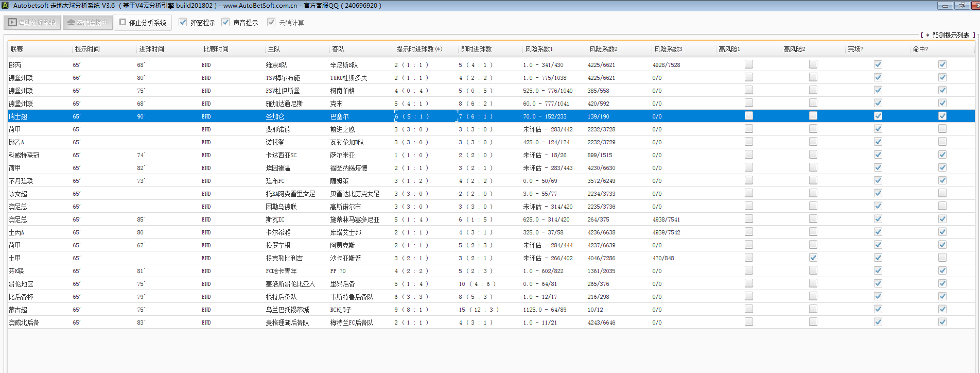The image size is (980, 373).
Task: Click the cloud icon on 云端连接中 button
Action: [71, 23]
